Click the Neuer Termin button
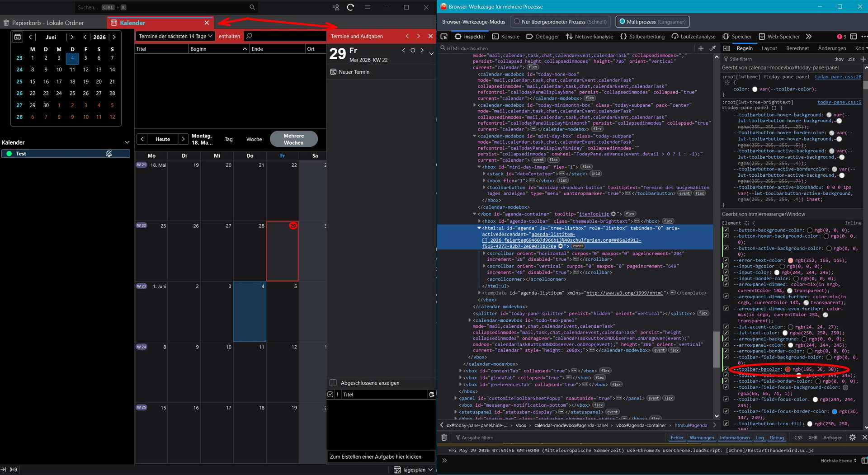Screen dimensions: 868x475 click(x=350, y=72)
